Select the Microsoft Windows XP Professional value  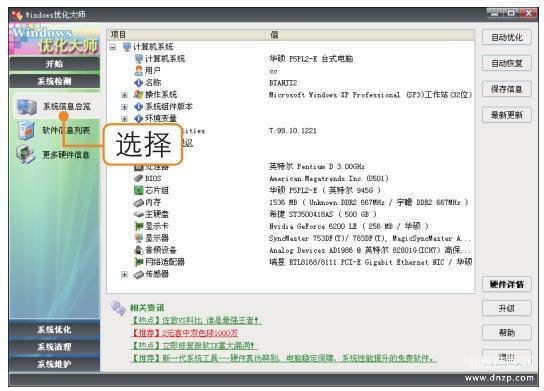(x=370, y=95)
